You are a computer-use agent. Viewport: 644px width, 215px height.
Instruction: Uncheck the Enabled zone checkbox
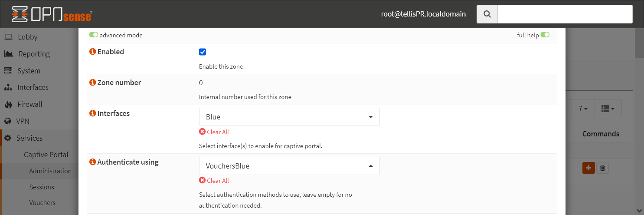tap(203, 52)
